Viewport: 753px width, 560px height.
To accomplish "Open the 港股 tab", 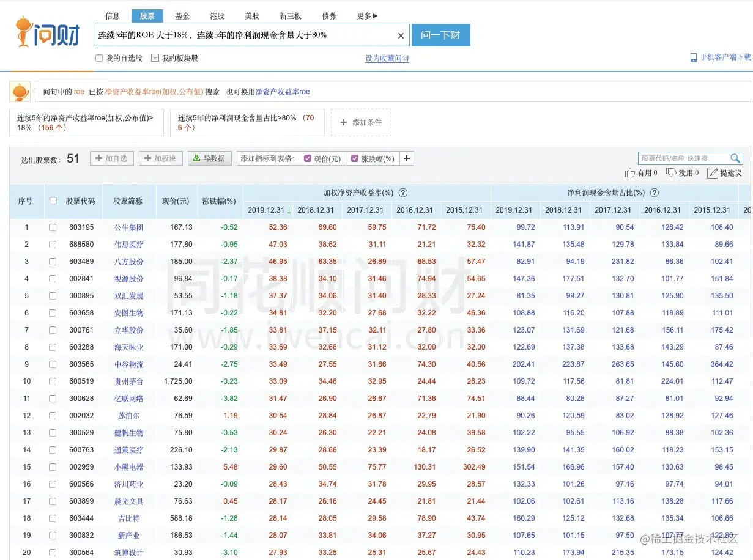I will pyautogui.click(x=217, y=16).
